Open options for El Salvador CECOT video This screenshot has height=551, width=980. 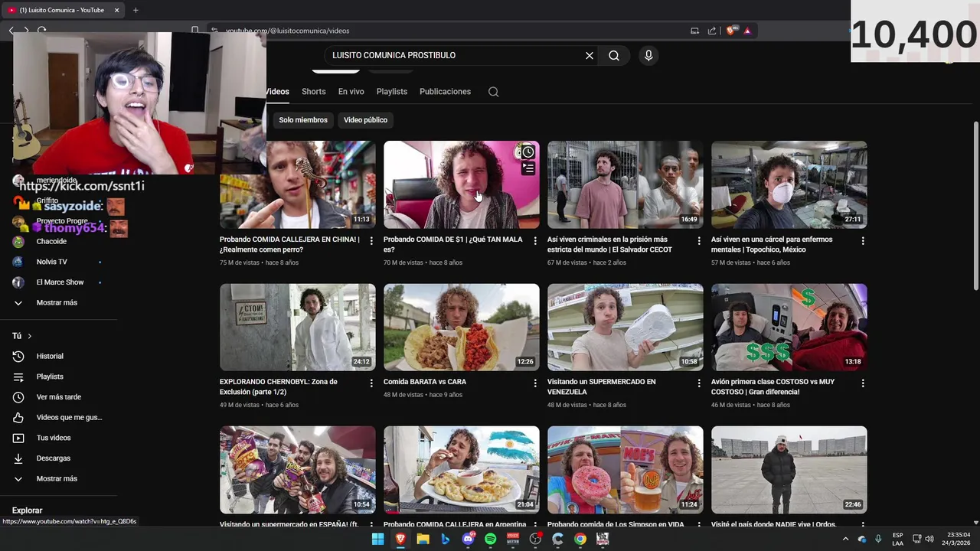pyautogui.click(x=699, y=240)
